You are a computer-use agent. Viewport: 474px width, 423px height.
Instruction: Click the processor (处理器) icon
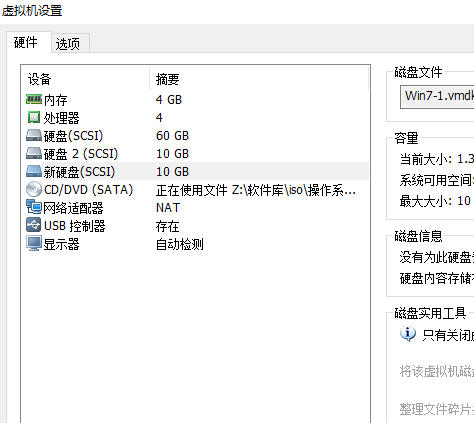34,117
